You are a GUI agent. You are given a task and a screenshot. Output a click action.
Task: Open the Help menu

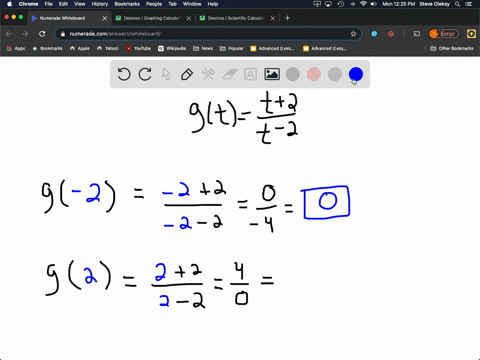coord(213,4)
